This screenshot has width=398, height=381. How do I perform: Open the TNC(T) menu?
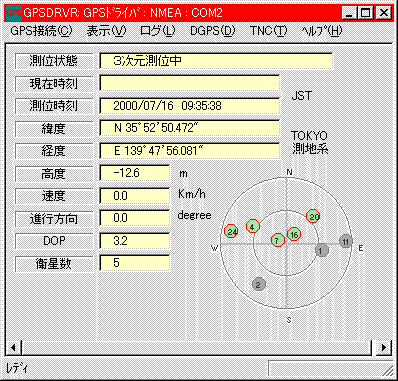click(269, 31)
